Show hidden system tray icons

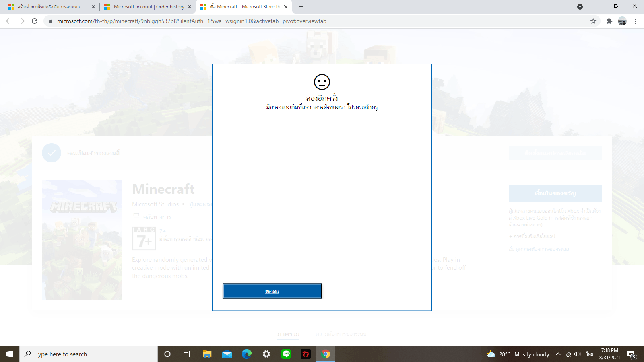[558, 354]
